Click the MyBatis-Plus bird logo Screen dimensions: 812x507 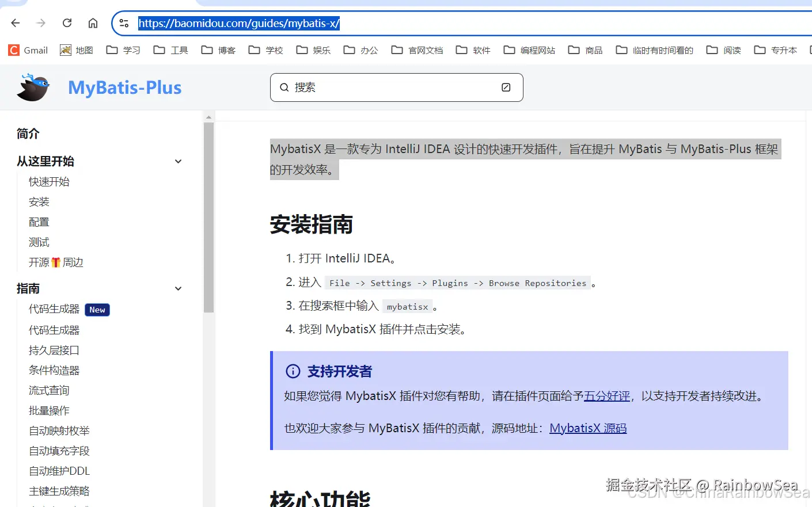[x=33, y=87]
